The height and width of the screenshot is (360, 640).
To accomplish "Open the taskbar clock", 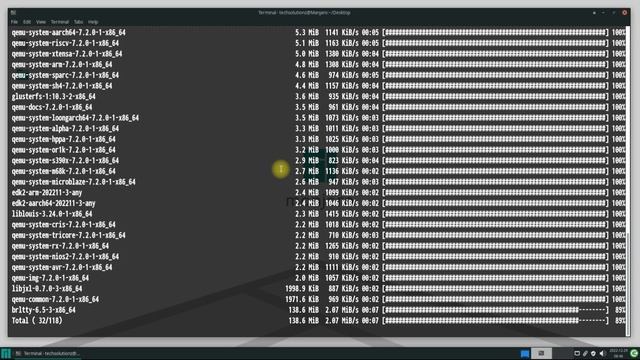I will [618, 353].
